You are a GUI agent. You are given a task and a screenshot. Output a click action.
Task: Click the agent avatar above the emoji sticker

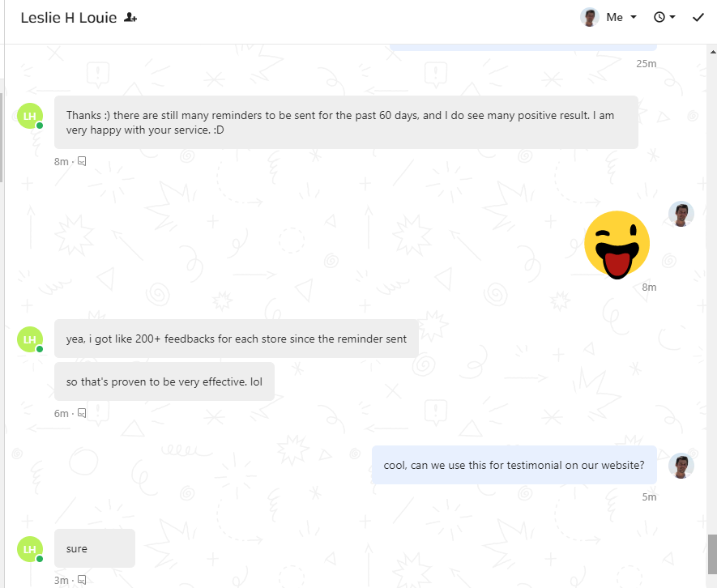point(681,214)
